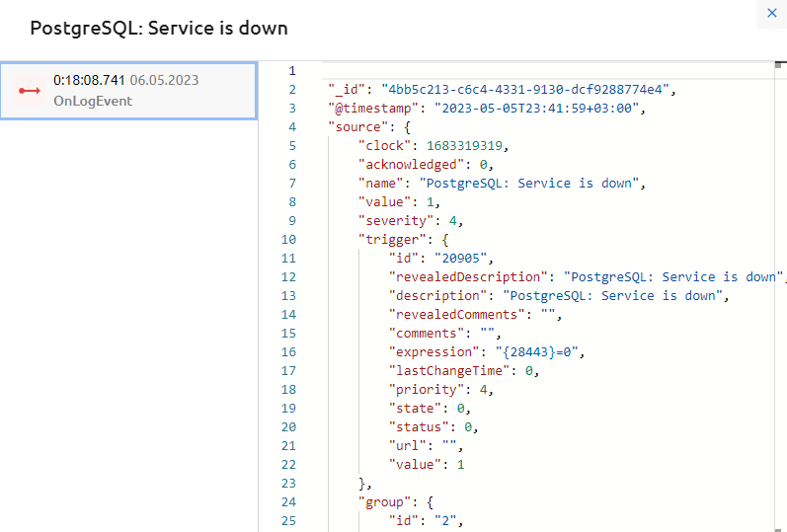Click the red arrow event icon
This screenshot has height=532, width=787.
(x=29, y=91)
